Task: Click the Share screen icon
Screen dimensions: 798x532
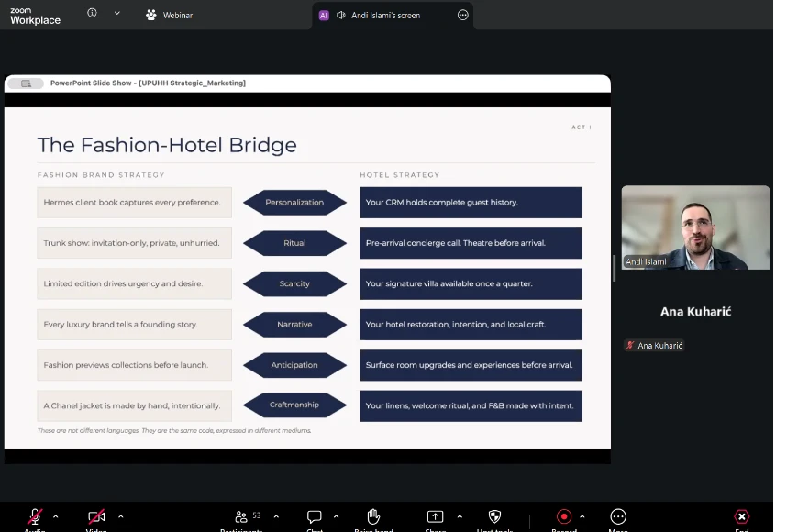Action: pyautogui.click(x=435, y=517)
